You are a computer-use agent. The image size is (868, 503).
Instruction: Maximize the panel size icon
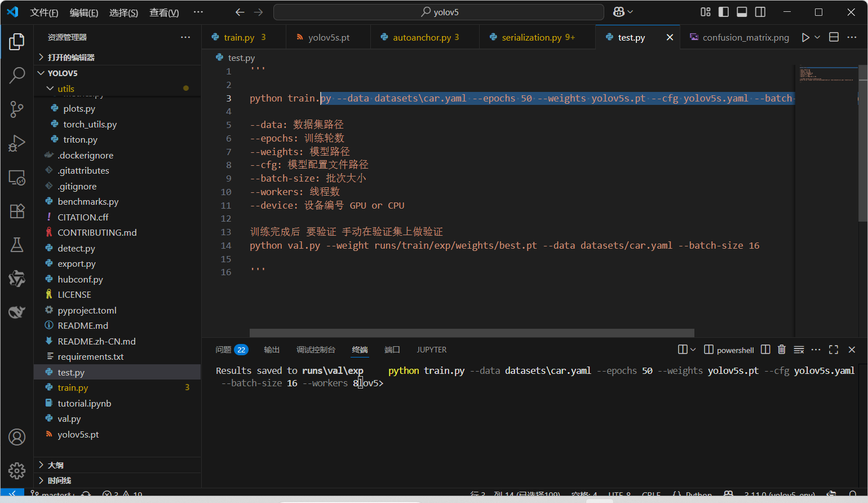click(834, 350)
